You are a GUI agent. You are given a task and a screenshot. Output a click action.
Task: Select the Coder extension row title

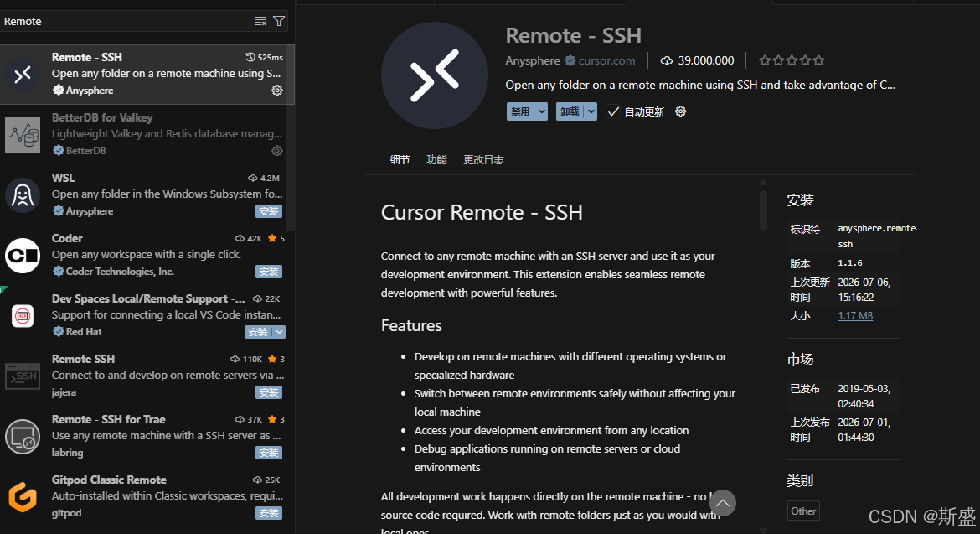(x=67, y=238)
